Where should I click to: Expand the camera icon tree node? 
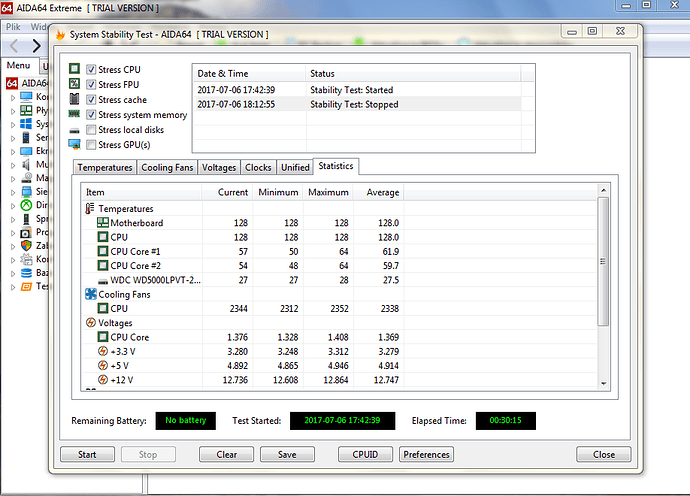(13, 233)
